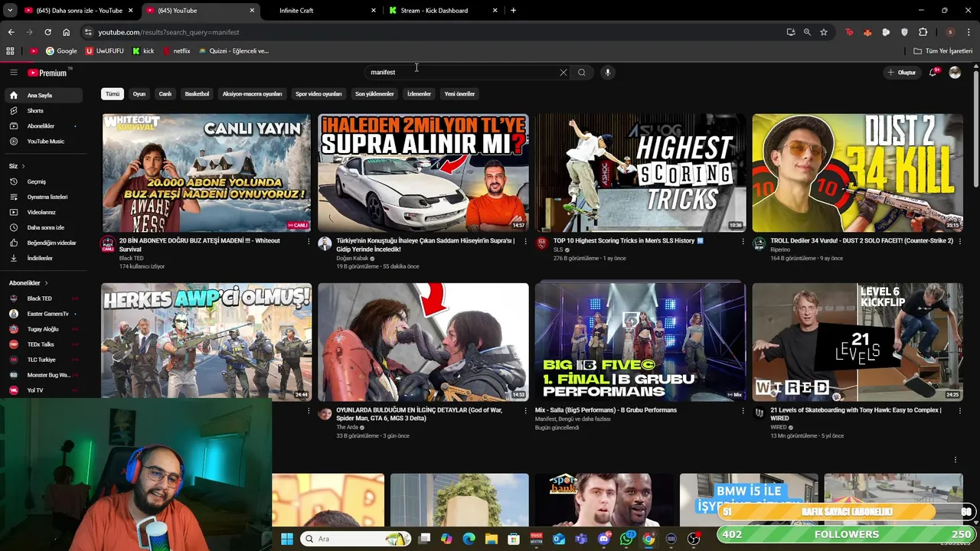
Task: Select the Canlı filter chip
Action: (x=165, y=94)
